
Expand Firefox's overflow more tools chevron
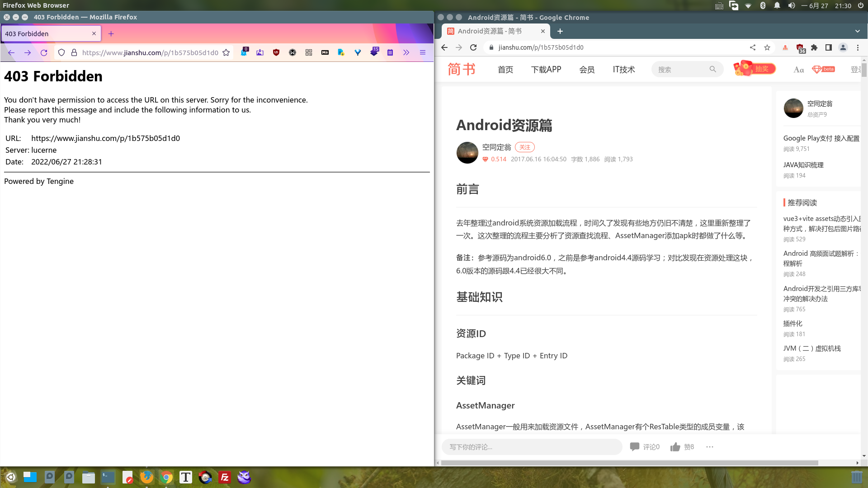click(406, 52)
